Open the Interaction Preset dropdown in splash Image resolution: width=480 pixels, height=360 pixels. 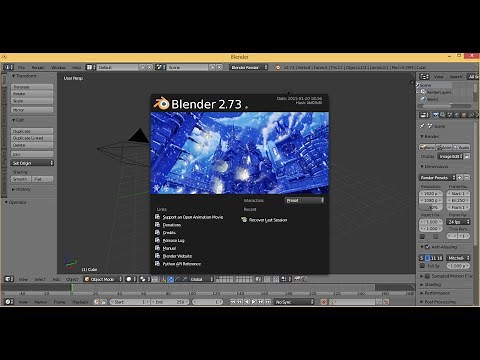304,200
